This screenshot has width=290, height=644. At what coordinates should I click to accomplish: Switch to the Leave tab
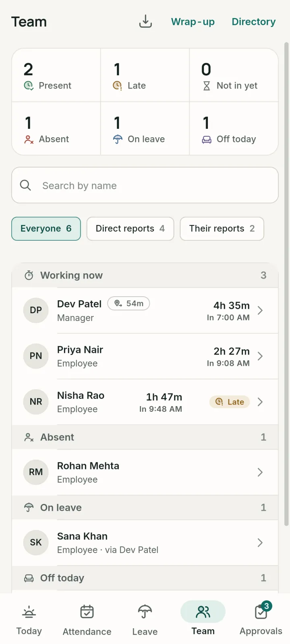(145, 620)
